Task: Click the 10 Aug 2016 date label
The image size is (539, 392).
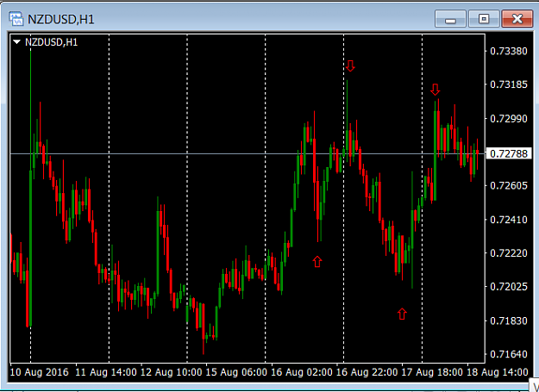Action: 39,372
